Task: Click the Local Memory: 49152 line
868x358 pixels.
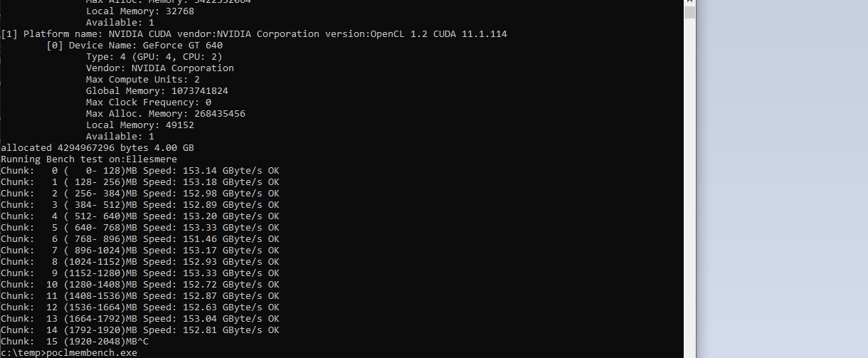Action: click(139, 125)
